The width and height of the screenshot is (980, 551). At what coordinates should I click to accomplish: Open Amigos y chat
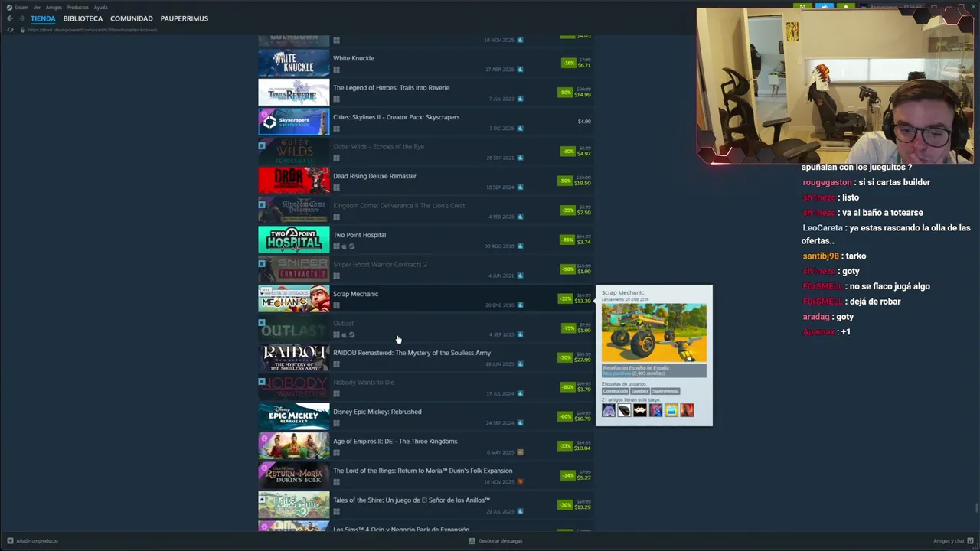click(952, 541)
